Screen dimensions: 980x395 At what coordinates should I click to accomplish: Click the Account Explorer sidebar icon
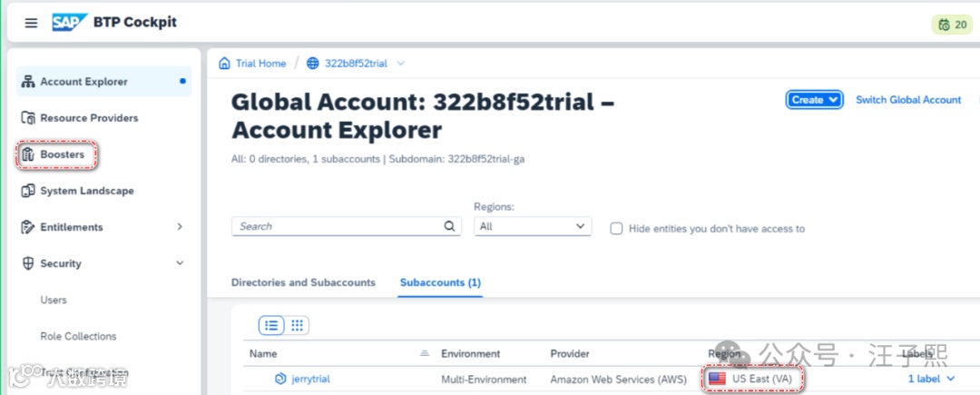[27, 81]
